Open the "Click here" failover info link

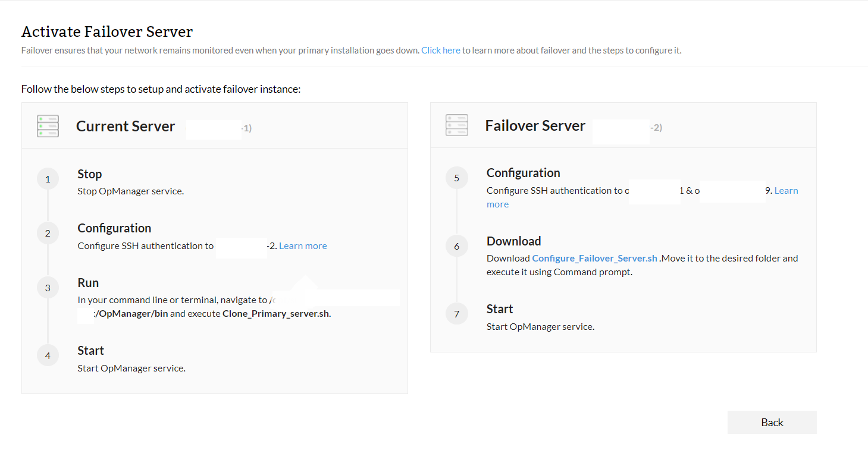(441, 51)
